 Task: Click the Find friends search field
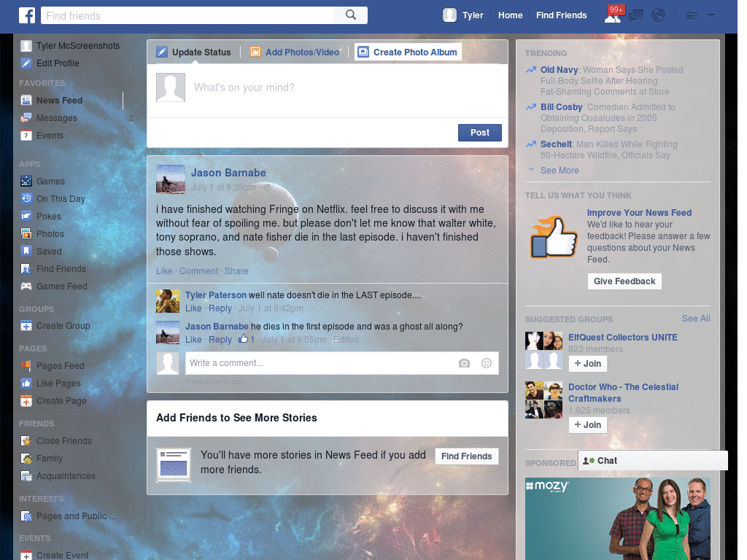click(187, 15)
